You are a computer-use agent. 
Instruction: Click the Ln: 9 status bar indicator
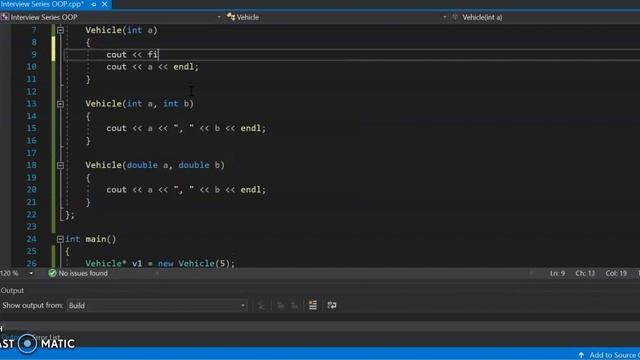point(557,273)
